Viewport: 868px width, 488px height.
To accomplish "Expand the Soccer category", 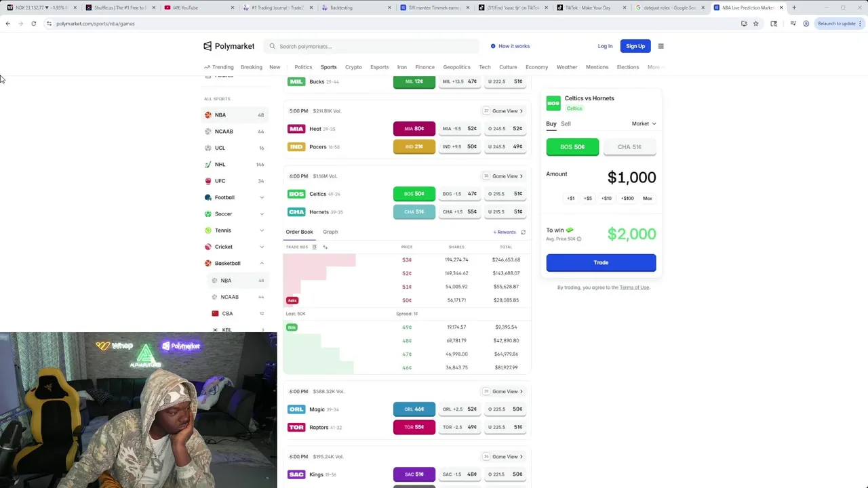I will (x=262, y=213).
